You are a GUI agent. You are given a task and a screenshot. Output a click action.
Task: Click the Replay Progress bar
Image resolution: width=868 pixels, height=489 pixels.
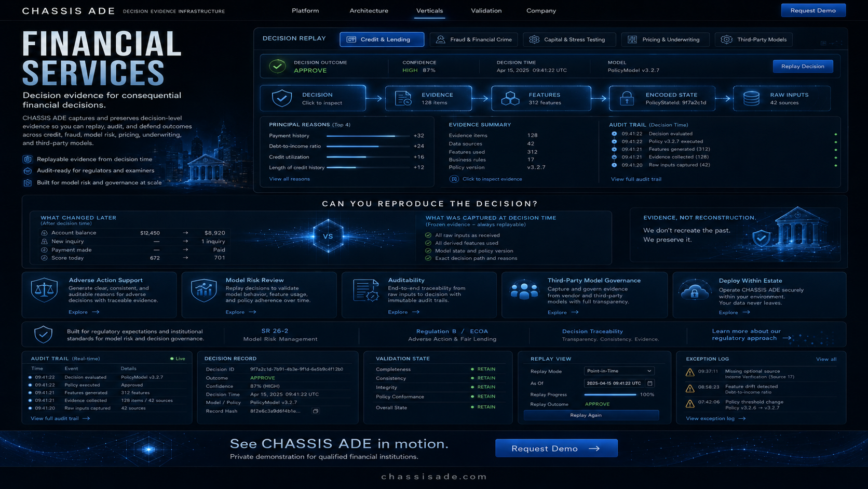(610, 395)
